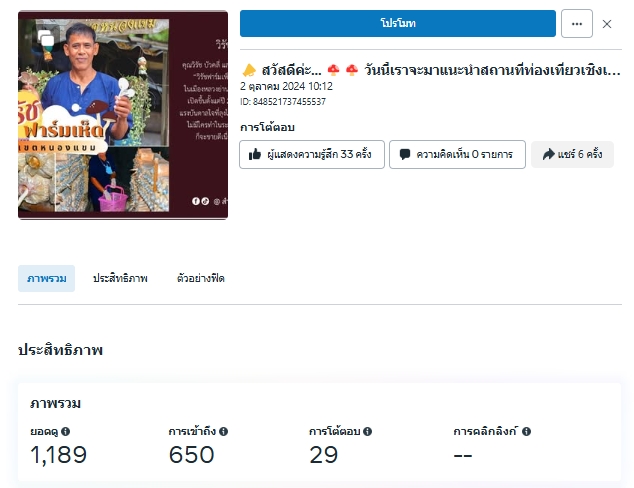This screenshot has width=634, height=488.
Task: Click the 1,189 views count
Action: tap(58, 455)
